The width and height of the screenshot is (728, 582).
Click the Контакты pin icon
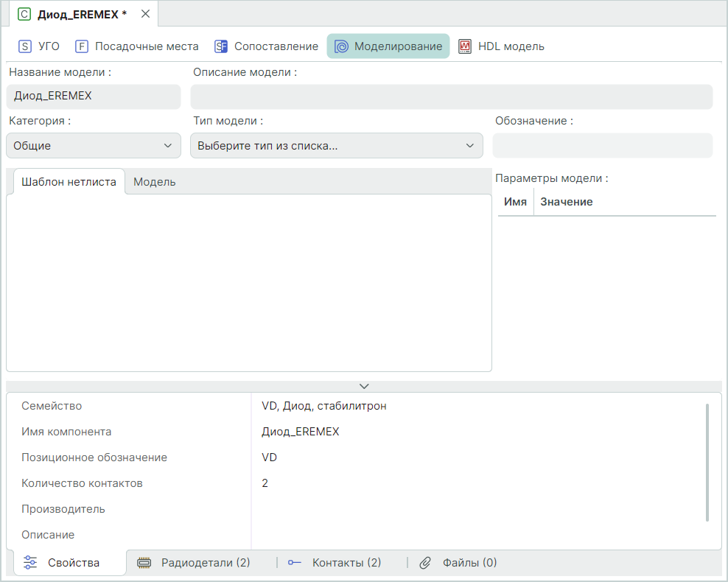[x=295, y=563]
